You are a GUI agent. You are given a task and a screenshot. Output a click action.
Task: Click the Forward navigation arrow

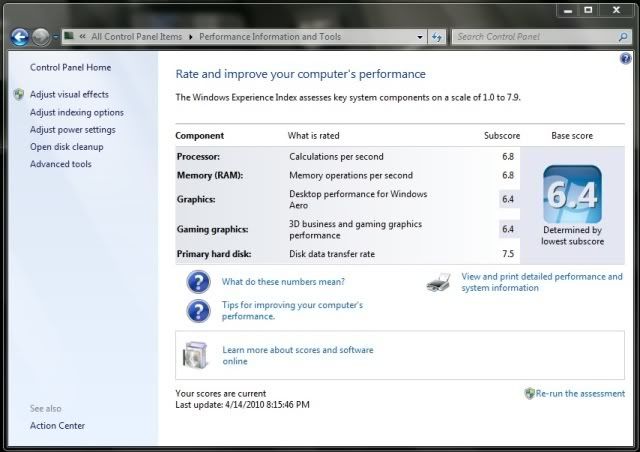coord(41,37)
